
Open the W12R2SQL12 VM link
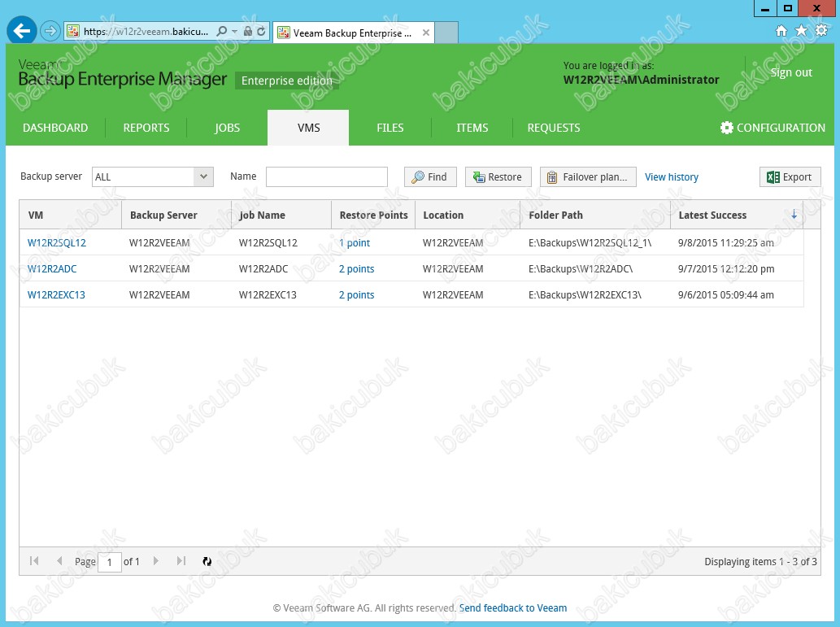(57, 243)
